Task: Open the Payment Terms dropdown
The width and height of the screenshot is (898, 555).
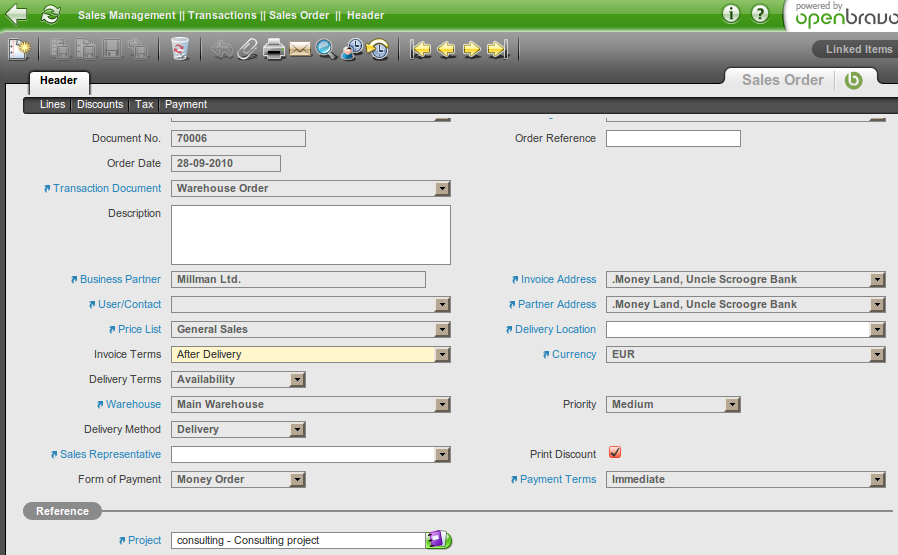Action: [x=877, y=479]
